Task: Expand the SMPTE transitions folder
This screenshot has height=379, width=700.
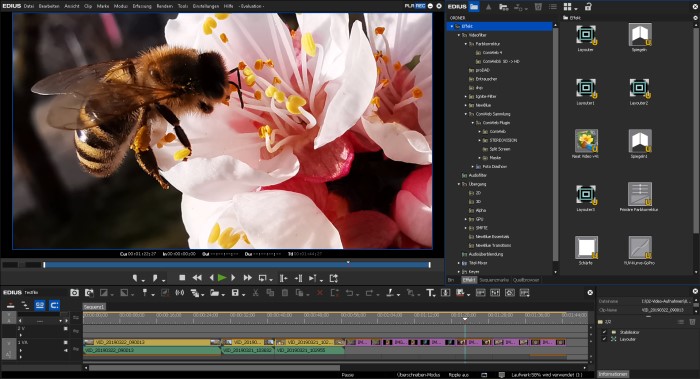Action: pos(466,228)
